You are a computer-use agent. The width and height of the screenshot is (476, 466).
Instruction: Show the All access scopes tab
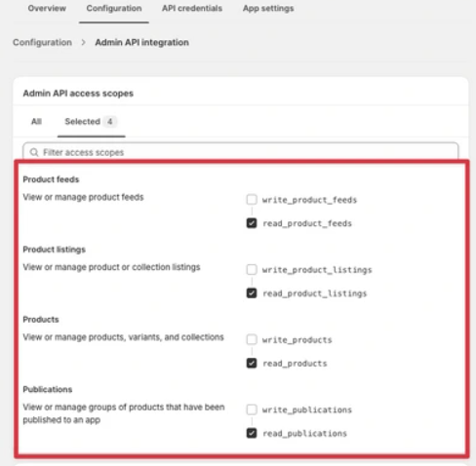tap(36, 122)
